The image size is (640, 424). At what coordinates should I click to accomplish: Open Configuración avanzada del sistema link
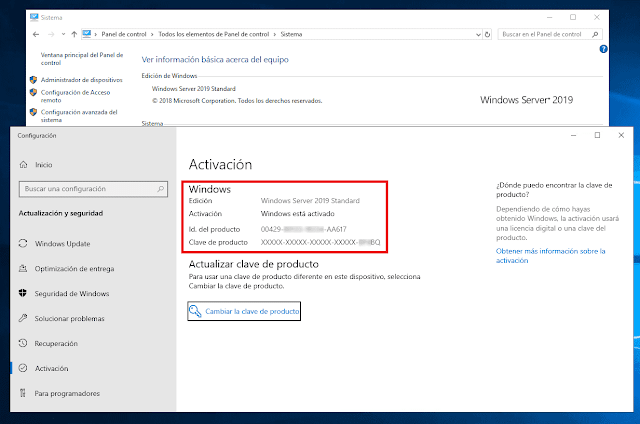79,116
